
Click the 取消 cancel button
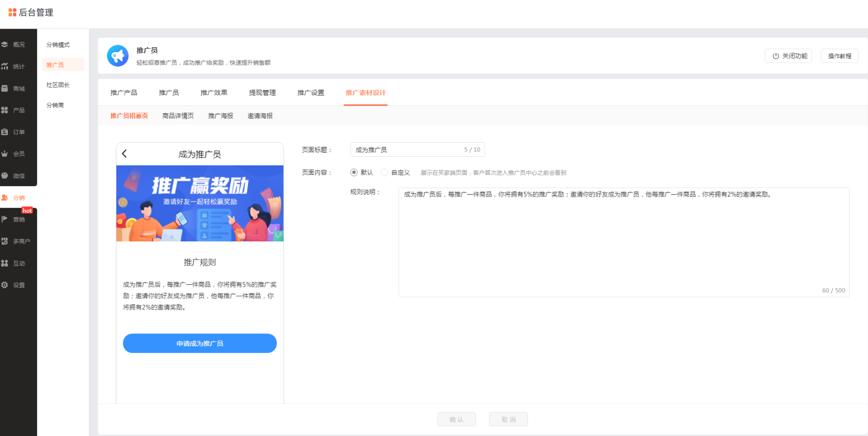508,419
